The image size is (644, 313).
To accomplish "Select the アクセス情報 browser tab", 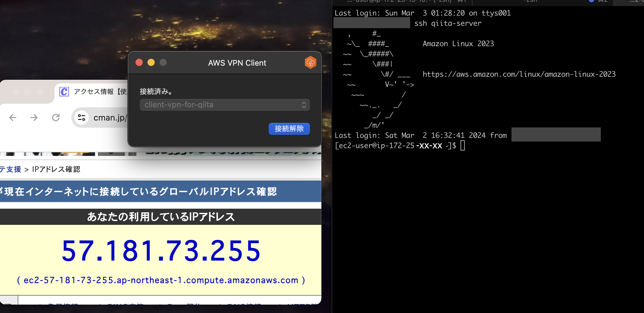I will coord(91,91).
